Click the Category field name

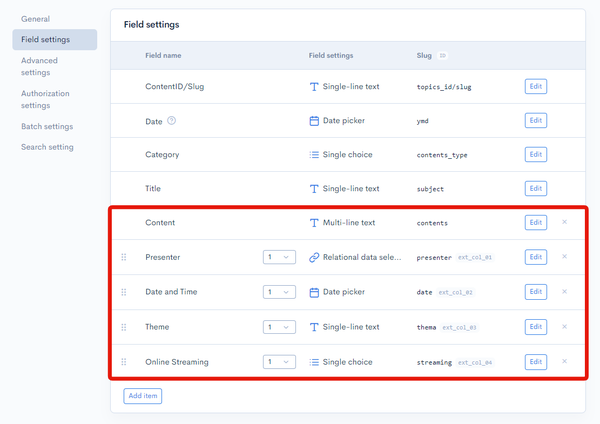click(x=162, y=155)
